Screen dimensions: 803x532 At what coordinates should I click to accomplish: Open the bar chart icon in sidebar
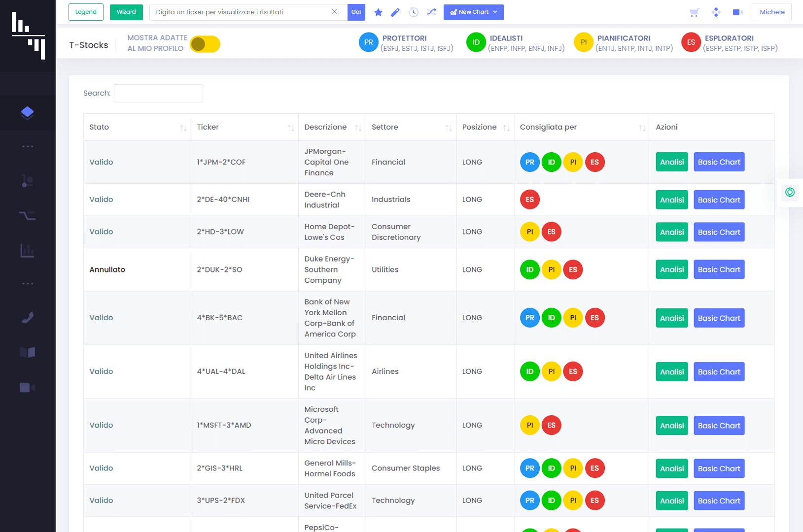click(28, 251)
